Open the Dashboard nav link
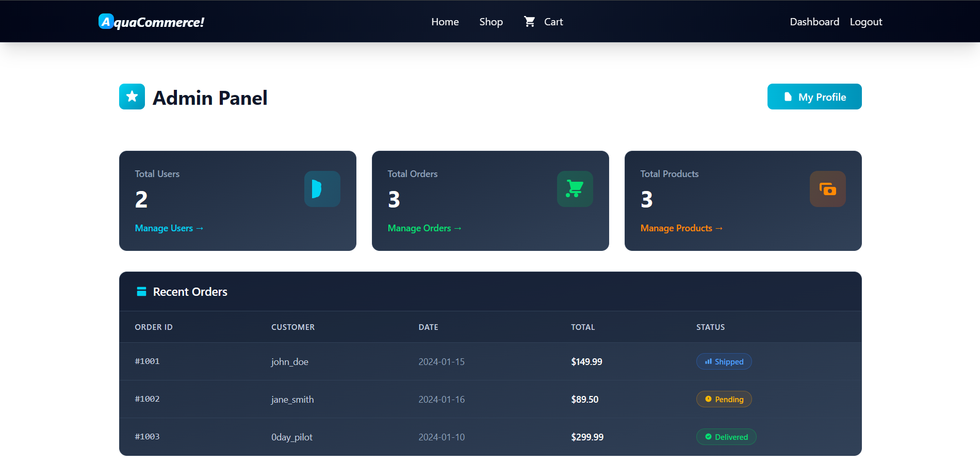The image size is (980, 476). tap(814, 22)
